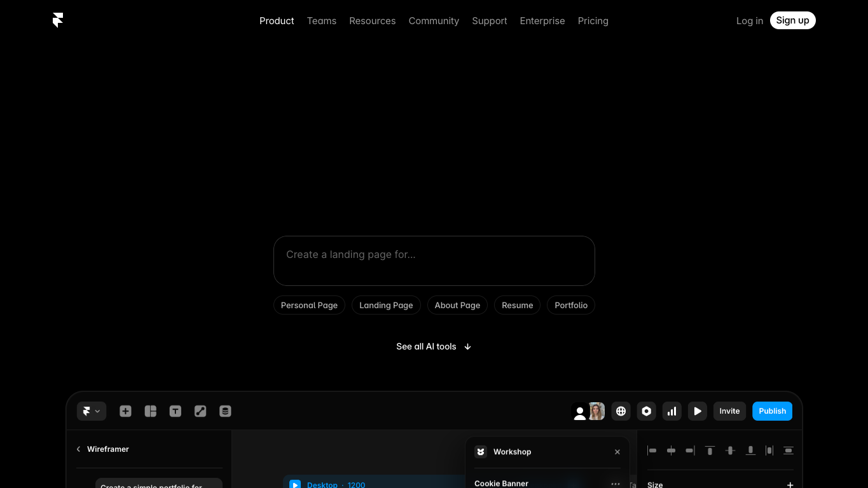Screen dimensions: 868x488
Task: Select the Vector pen tool icon
Action: click(200, 411)
